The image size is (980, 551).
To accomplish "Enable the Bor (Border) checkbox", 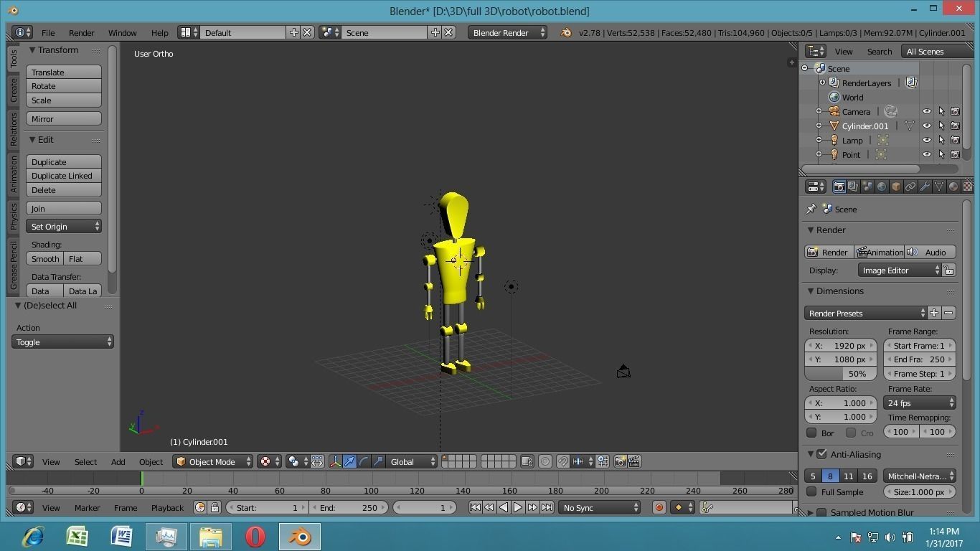I will click(x=811, y=433).
